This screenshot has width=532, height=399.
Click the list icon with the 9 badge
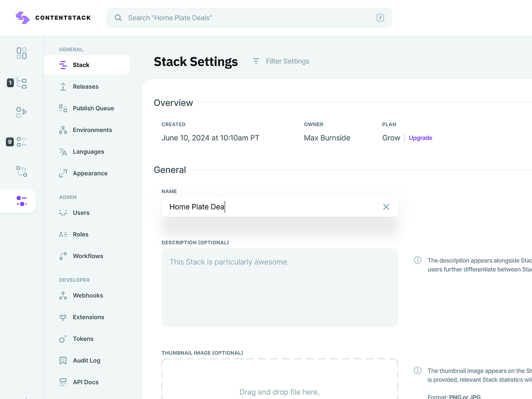tap(21, 142)
